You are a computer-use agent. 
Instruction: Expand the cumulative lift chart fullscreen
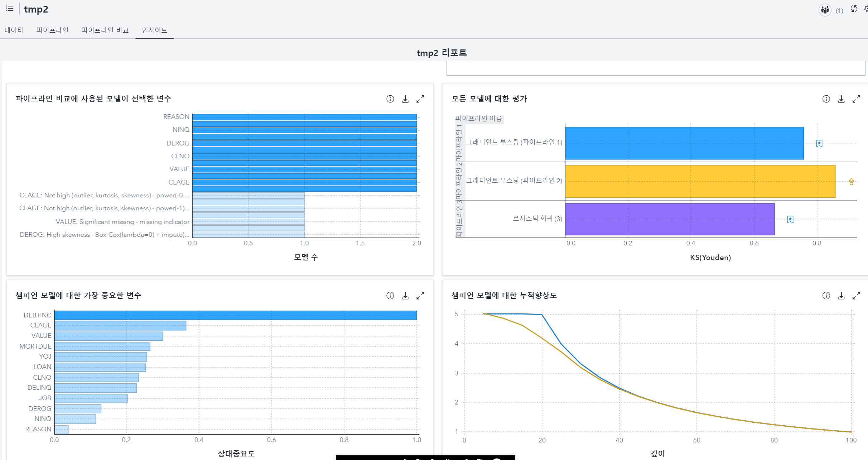856,296
